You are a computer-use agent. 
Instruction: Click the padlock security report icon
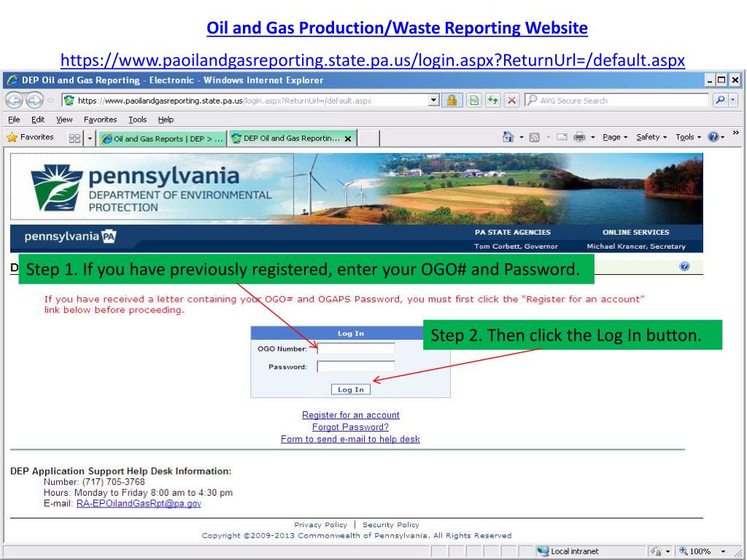(x=452, y=100)
